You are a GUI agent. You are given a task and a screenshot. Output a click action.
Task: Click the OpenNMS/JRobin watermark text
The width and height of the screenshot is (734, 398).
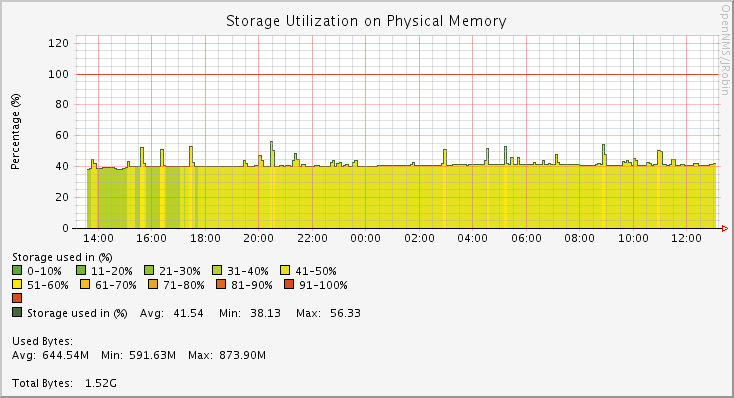[725, 50]
